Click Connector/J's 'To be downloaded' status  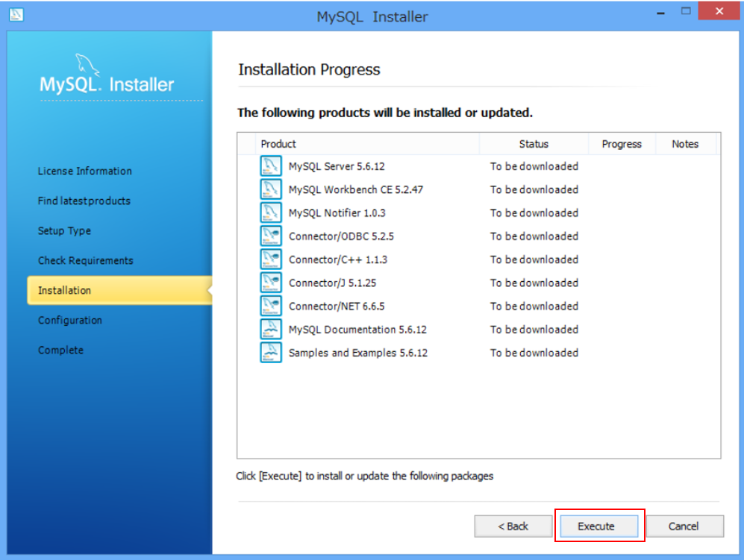pos(534,283)
